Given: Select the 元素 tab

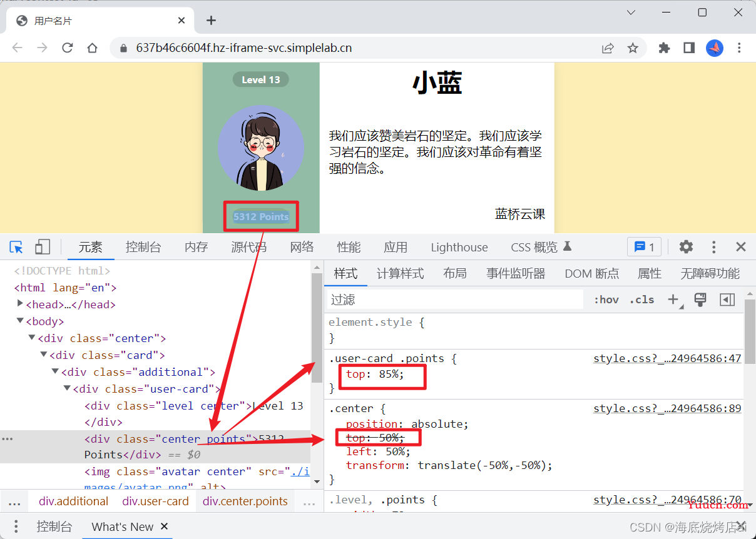Looking at the screenshot, I should [90, 247].
